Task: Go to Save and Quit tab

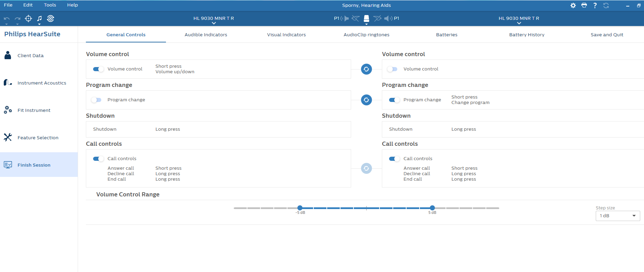Action: click(x=607, y=35)
